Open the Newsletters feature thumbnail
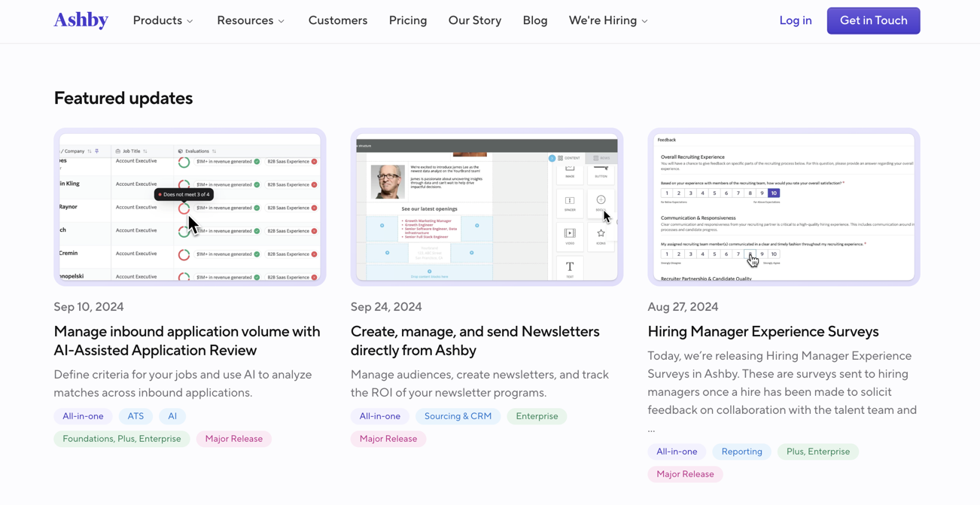This screenshot has height=505, width=980. point(487,207)
